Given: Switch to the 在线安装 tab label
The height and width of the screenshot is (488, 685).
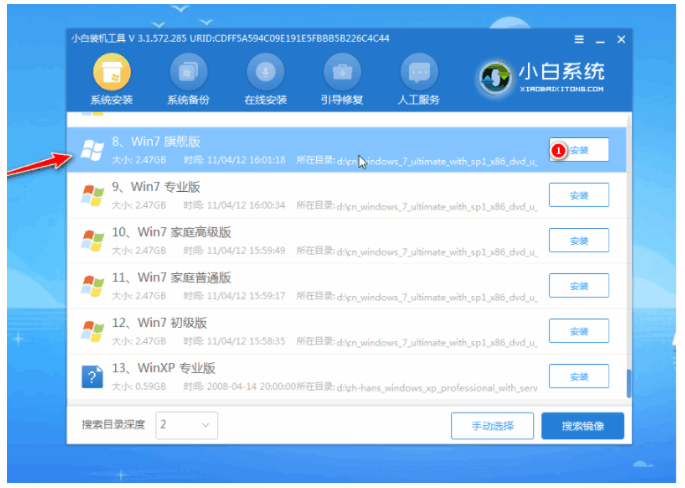Looking at the screenshot, I should (265, 100).
